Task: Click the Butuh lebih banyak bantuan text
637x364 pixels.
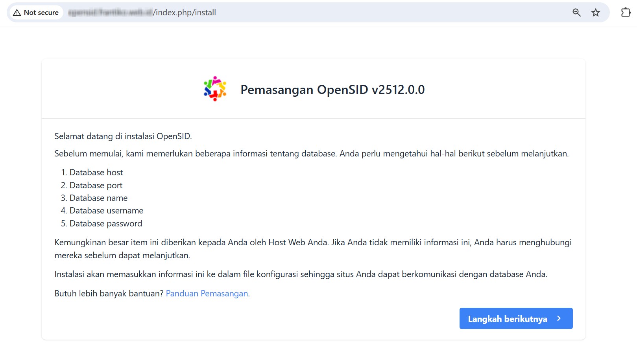Action: tap(109, 294)
